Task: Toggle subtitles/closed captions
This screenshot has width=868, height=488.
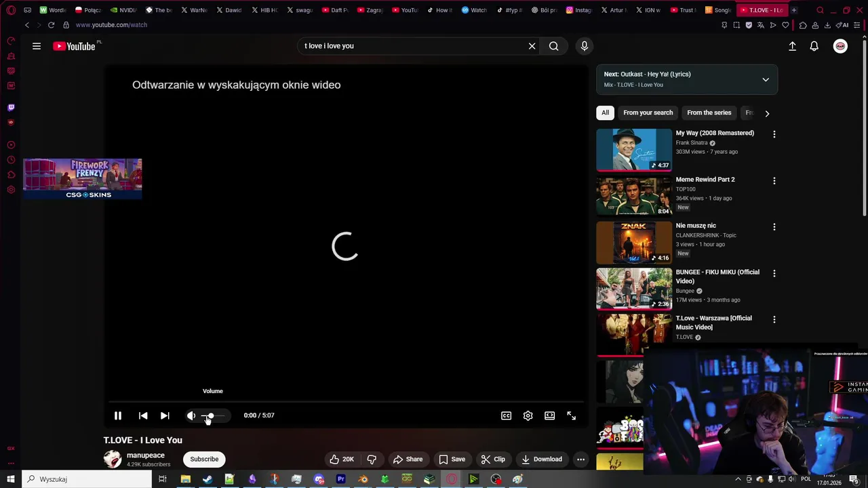Action: (506, 415)
